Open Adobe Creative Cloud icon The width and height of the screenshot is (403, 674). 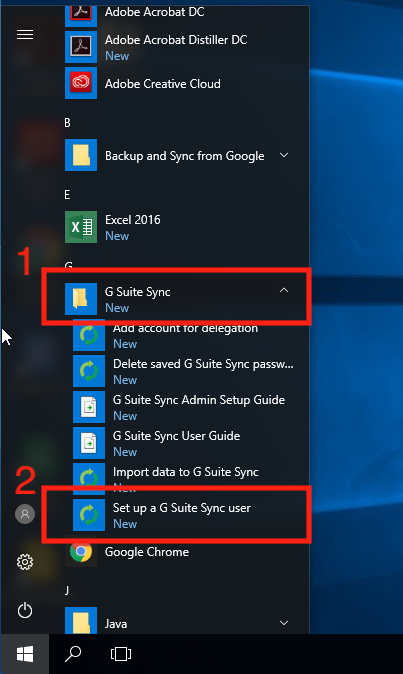pyautogui.click(x=81, y=83)
